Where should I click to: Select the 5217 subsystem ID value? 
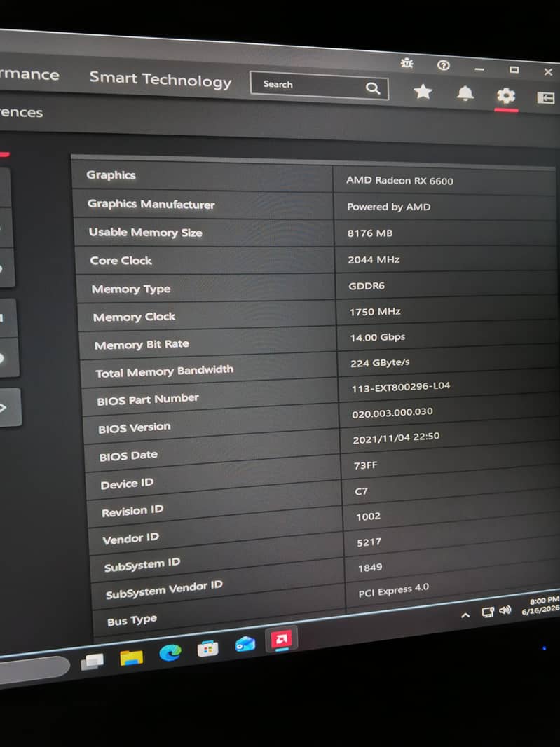pos(369,542)
